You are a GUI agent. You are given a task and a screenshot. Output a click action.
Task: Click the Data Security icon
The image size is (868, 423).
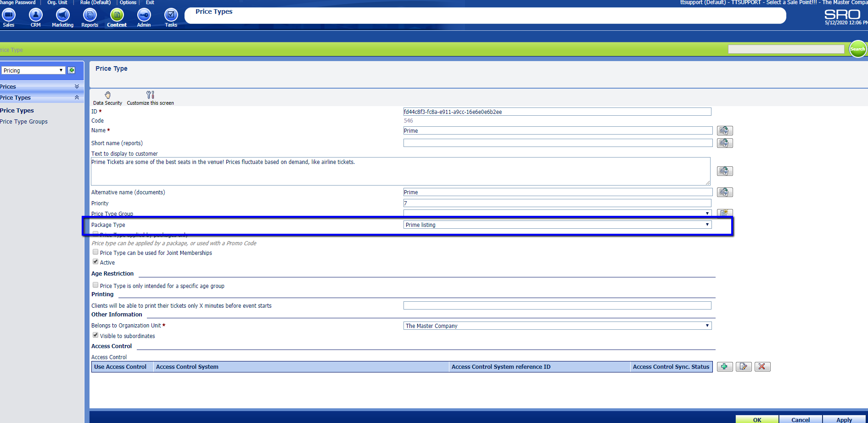point(107,95)
